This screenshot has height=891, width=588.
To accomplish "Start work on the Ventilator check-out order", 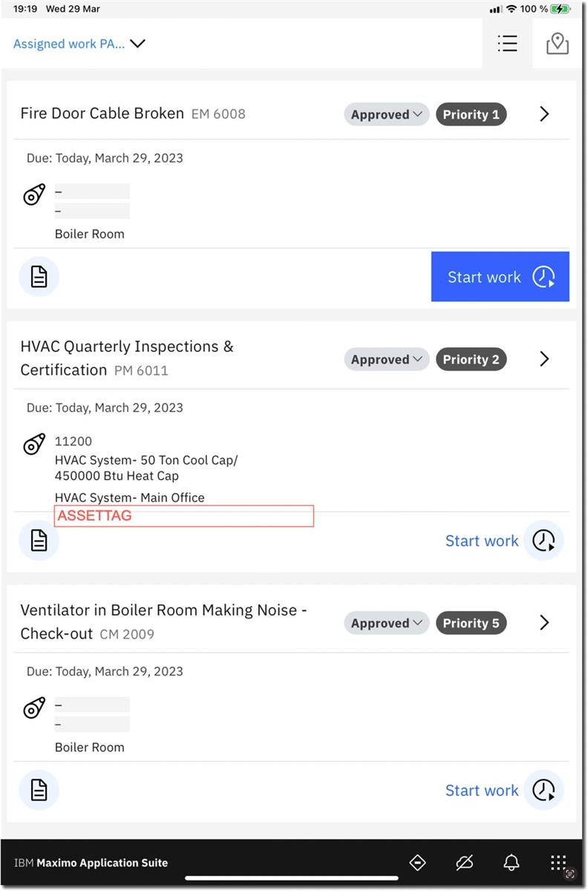I will pyautogui.click(x=503, y=790).
